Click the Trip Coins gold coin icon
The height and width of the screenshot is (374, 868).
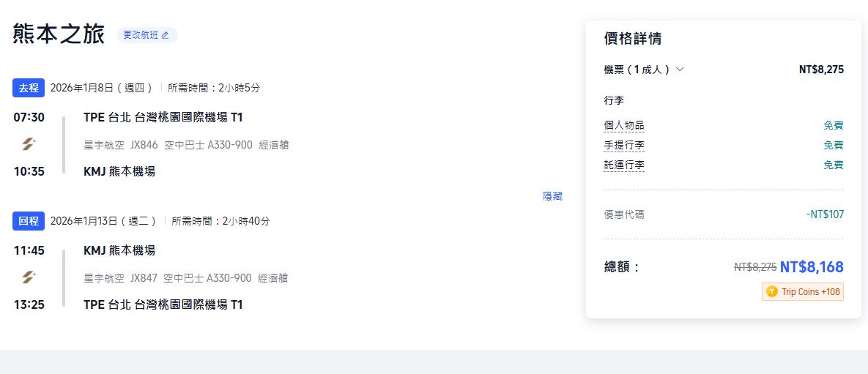[x=771, y=292]
